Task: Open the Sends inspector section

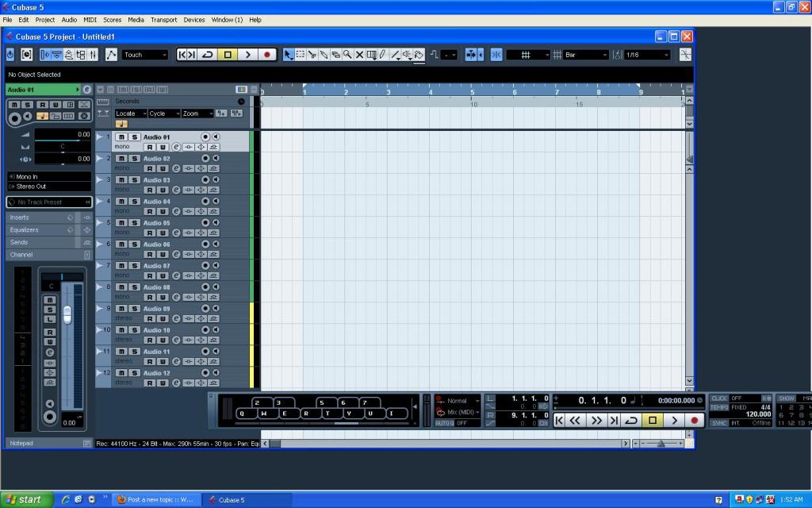Action: tap(49, 242)
